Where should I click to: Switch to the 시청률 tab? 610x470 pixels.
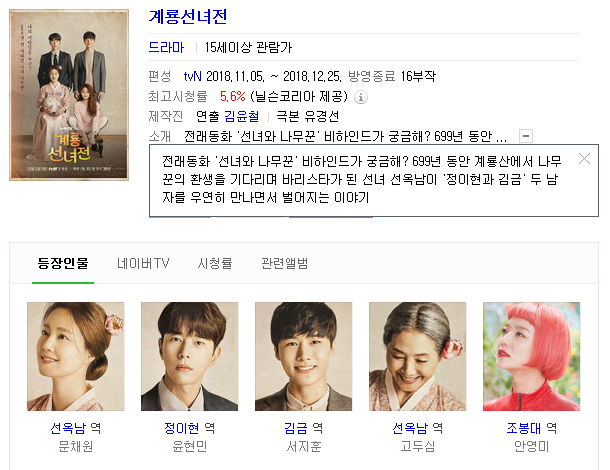coord(215,263)
